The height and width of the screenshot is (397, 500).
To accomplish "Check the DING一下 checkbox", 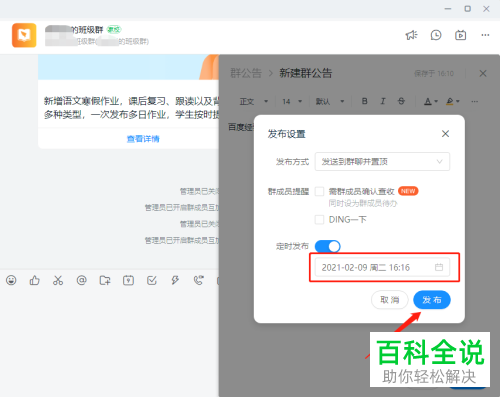I will (x=319, y=220).
